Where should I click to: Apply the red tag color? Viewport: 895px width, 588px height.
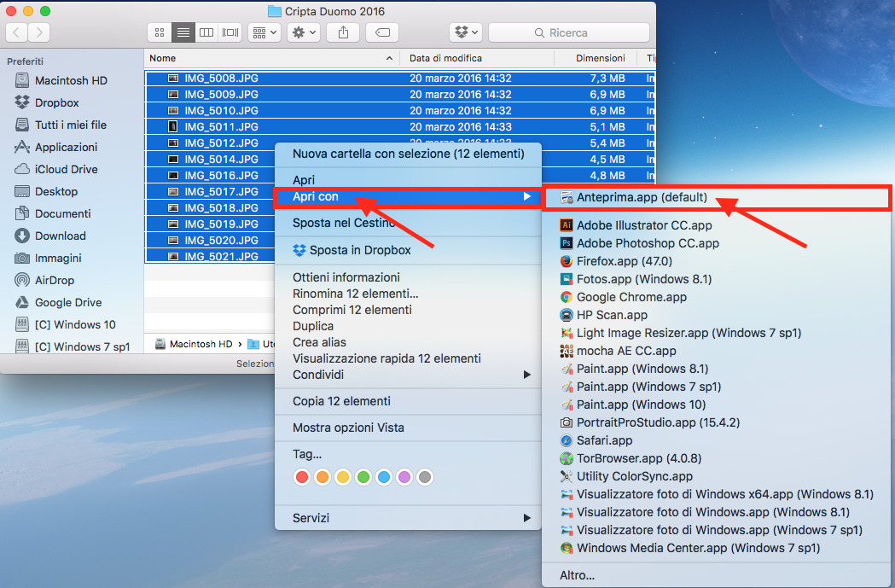[302, 477]
